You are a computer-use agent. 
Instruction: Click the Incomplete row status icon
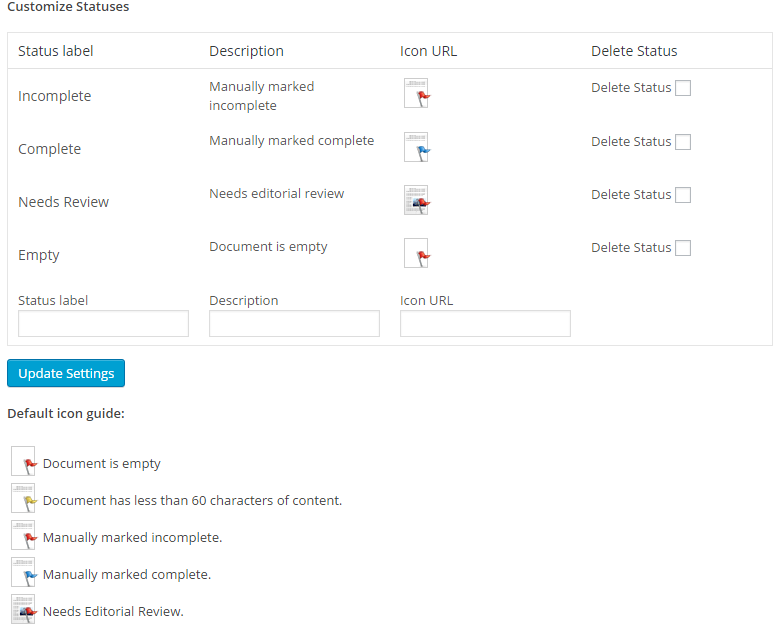tap(416, 94)
